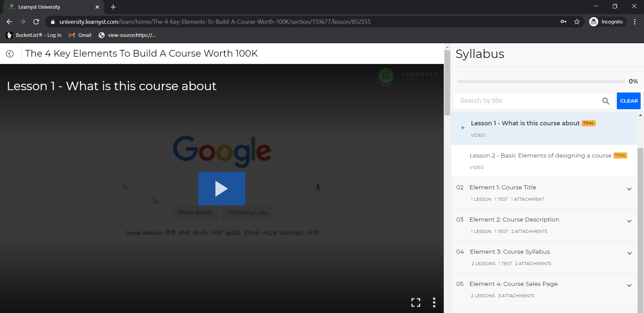Viewport: 644px width, 313px height.
Task: Click course title The 4 Key Elements heading
Action: pyautogui.click(x=141, y=54)
